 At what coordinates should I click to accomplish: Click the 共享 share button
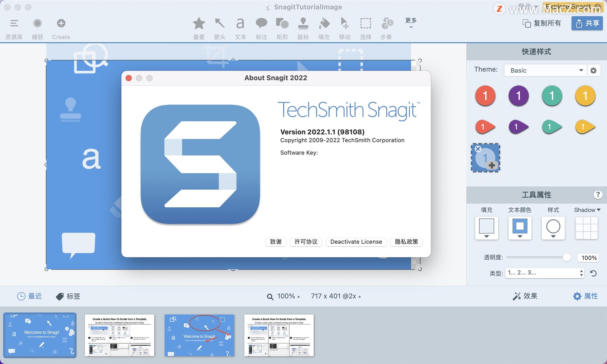587,23
